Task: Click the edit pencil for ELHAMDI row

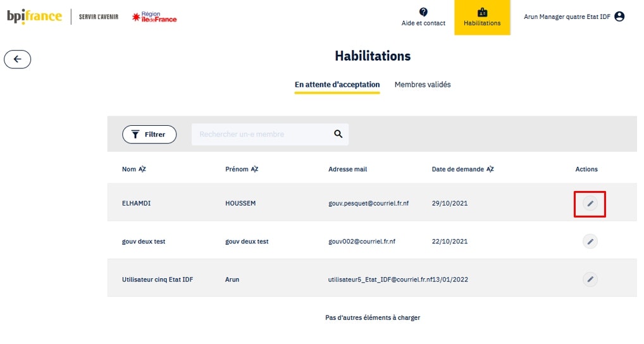Action: pos(590,204)
